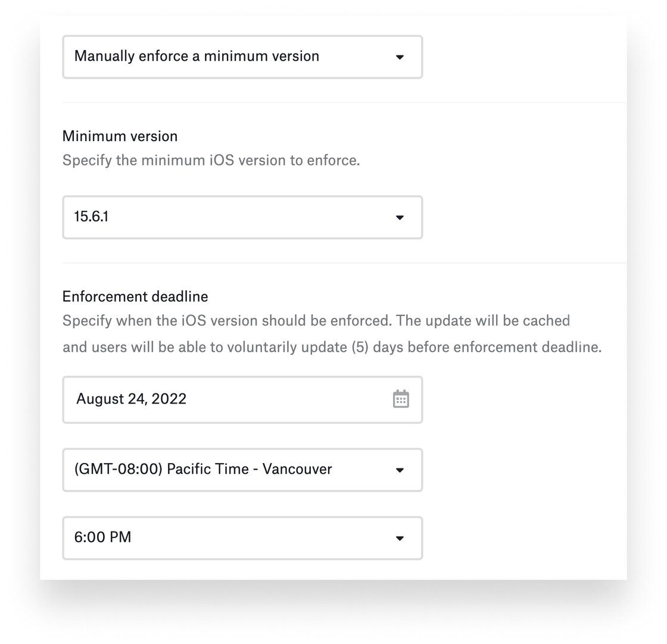Click the caret arrow beside 6:00 PM
The width and height of the screenshot is (667, 644).
click(400, 538)
